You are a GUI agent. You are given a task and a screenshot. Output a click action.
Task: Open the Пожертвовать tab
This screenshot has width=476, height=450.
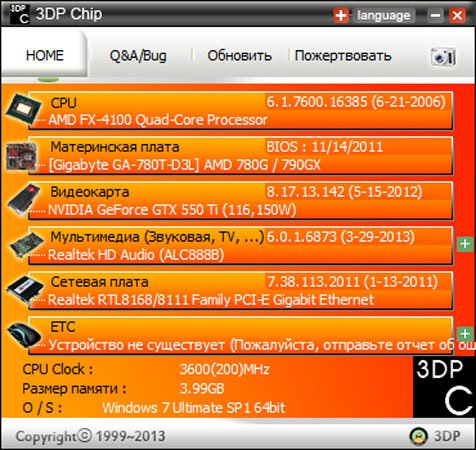pos(343,56)
